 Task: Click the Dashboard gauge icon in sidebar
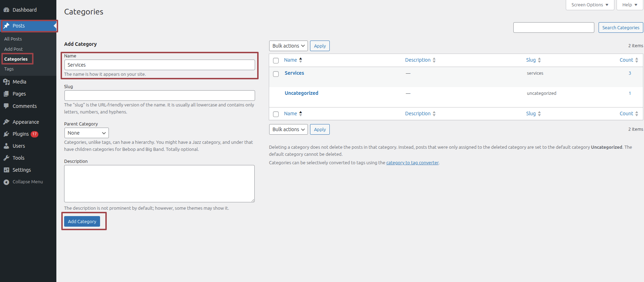click(x=6, y=10)
